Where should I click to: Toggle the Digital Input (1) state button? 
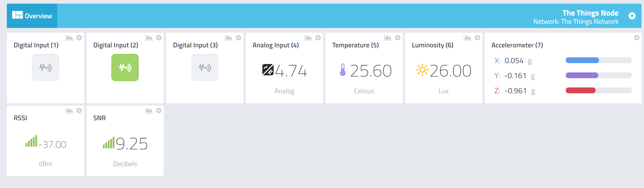point(45,68)
